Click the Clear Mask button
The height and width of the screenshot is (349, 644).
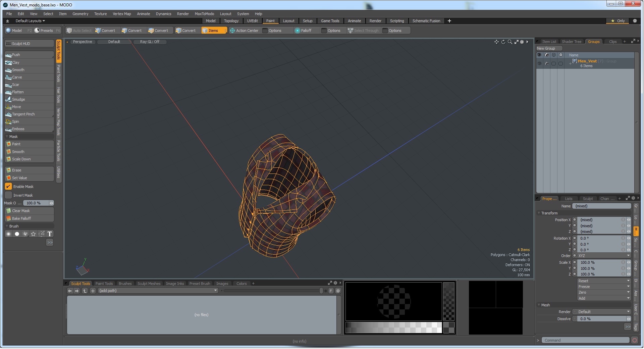coord(29,211)
